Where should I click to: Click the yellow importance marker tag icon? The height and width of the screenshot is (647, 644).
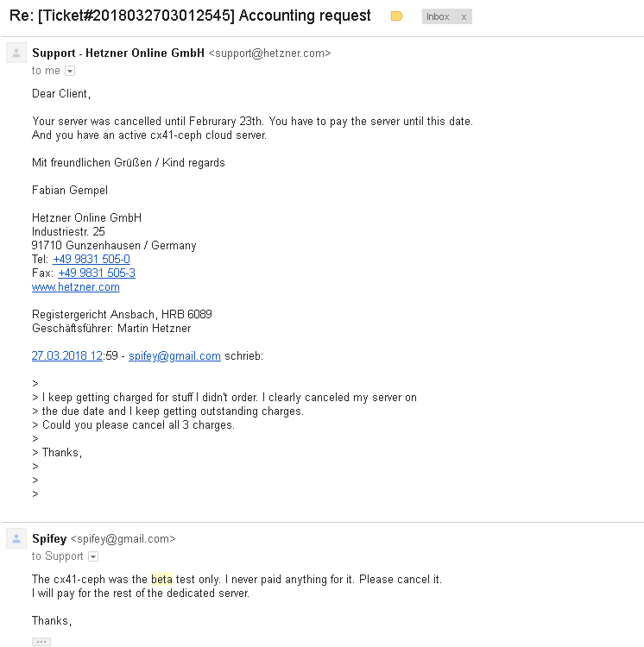tap(396, 16)
